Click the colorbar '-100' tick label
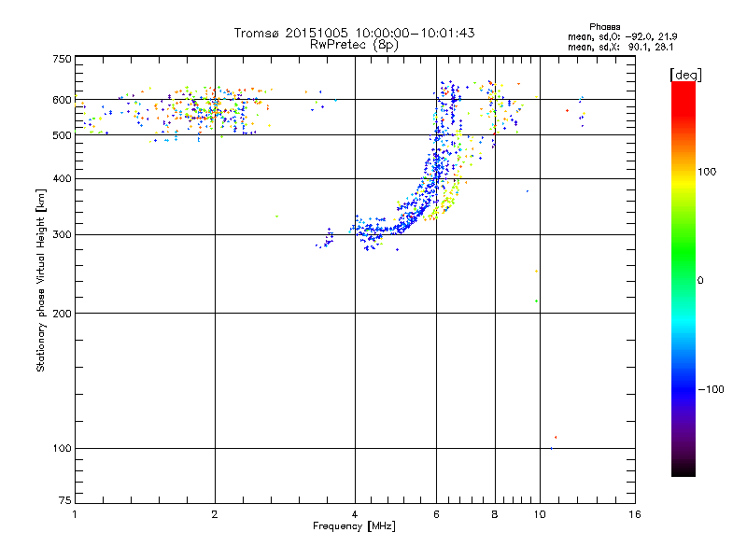Viewport: 747px width, 560px height. point(711,389)
